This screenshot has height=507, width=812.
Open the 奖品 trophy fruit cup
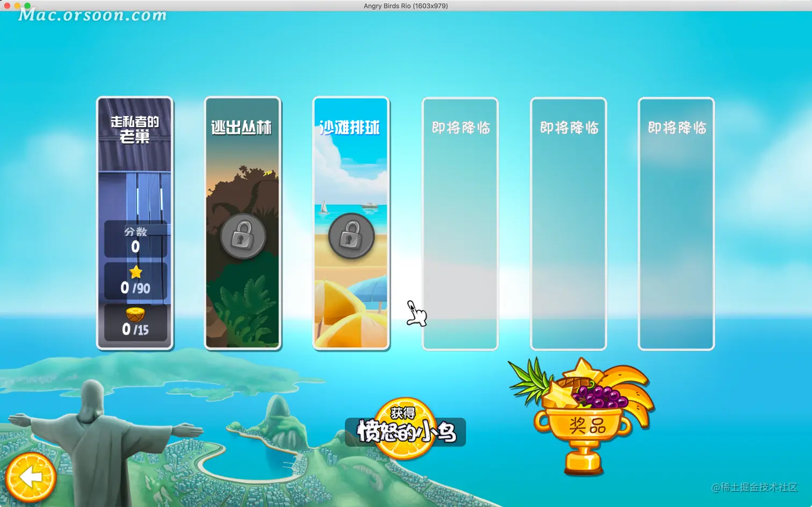tap(582, 417)
